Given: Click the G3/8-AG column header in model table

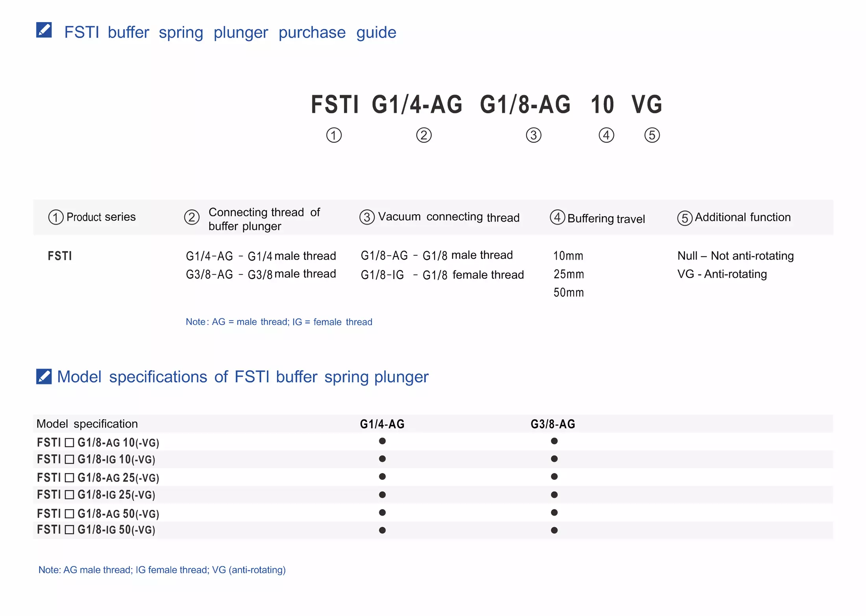Looking at the screenshot, I should [x=553, y=424].
